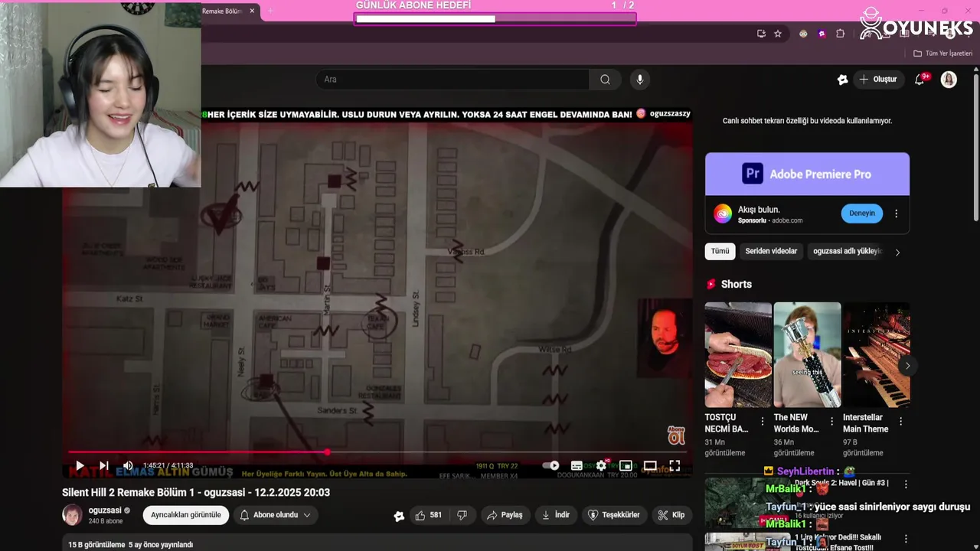Open a new browser tab
The image size is (980, 551).
(270, 11)
